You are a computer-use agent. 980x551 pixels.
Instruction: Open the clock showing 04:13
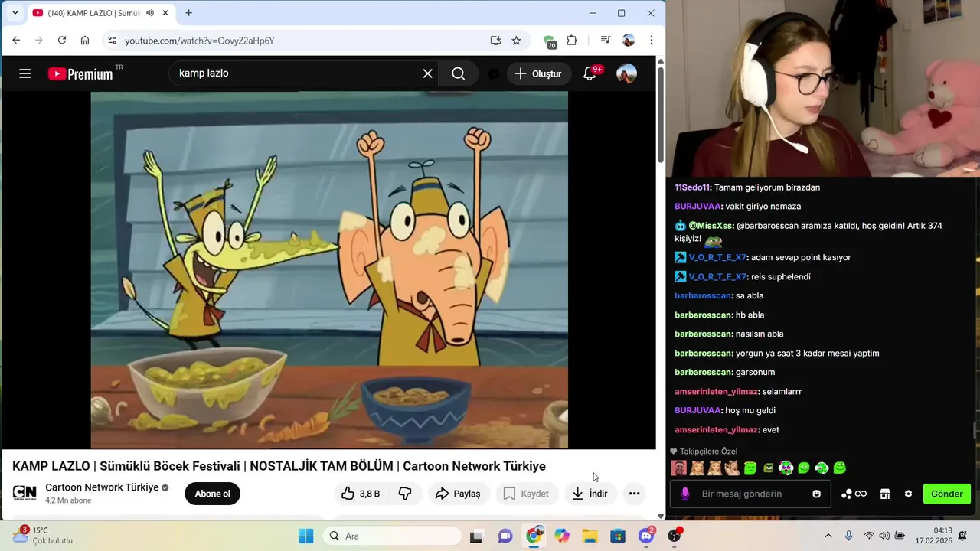pos(933,535)
